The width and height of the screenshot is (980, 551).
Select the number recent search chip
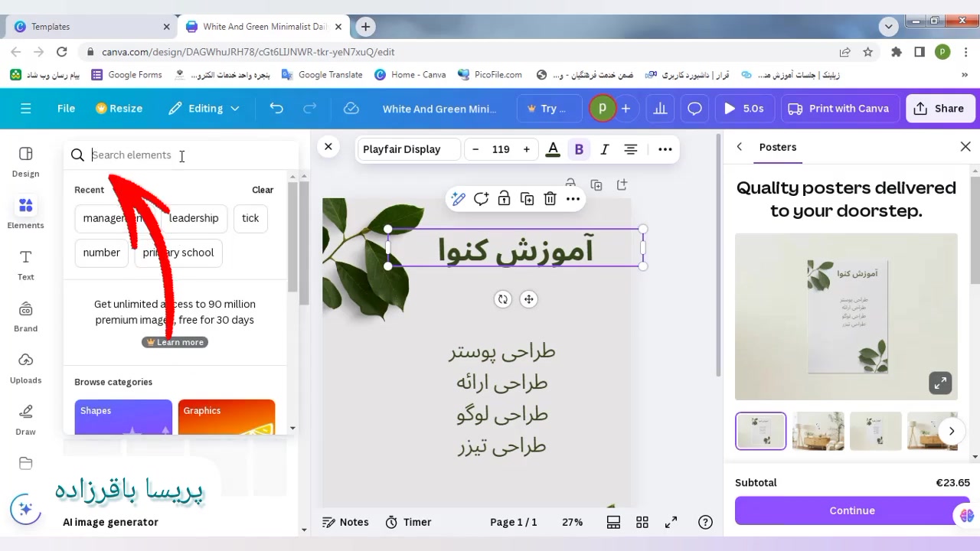point(102,253)
